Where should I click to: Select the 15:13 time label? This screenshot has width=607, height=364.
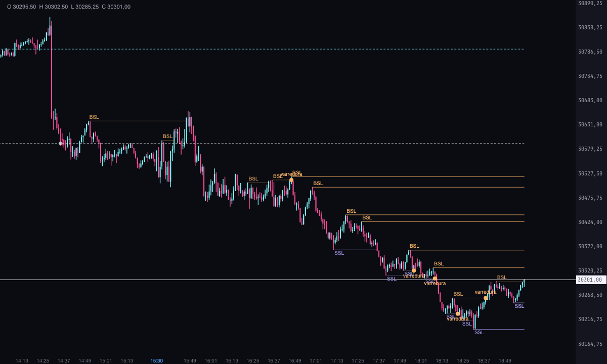(127, 361)
